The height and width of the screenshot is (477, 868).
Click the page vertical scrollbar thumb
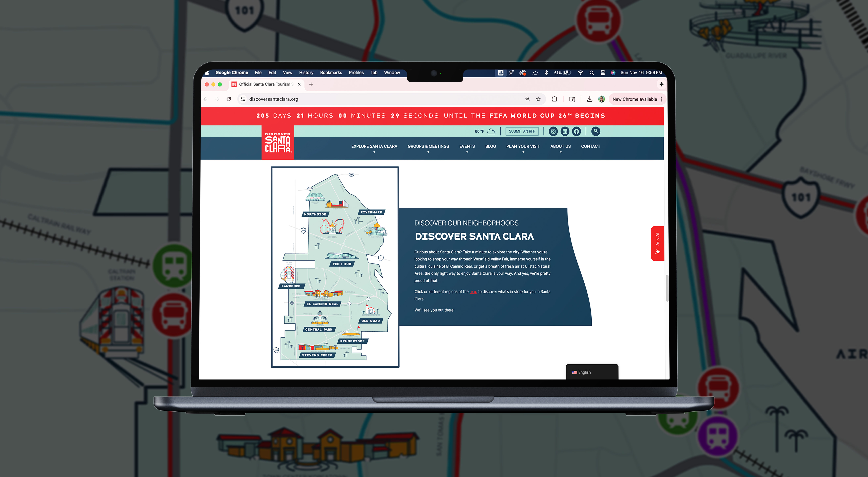pos(667,288)
